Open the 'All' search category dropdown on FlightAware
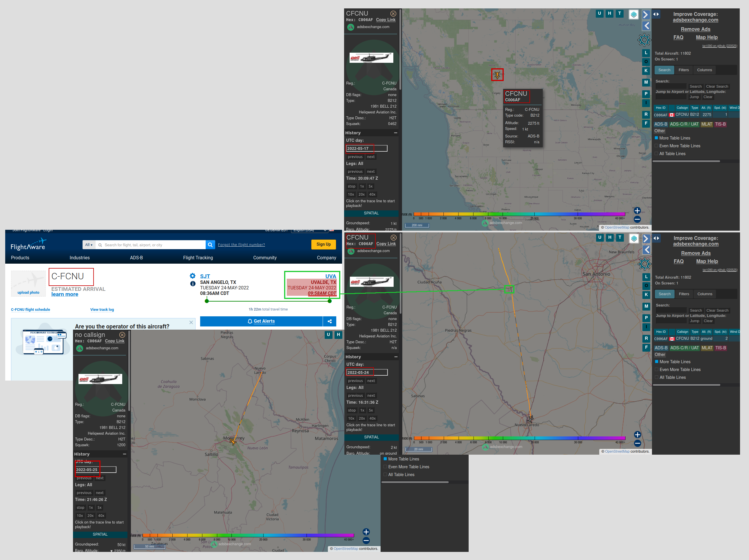 [x=89, y=245]
